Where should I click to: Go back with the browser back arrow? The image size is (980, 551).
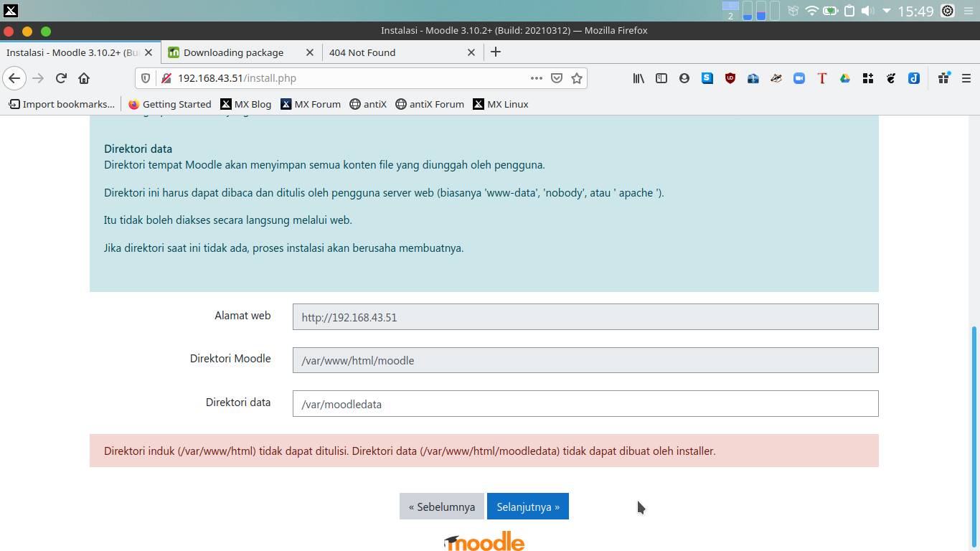14,78
